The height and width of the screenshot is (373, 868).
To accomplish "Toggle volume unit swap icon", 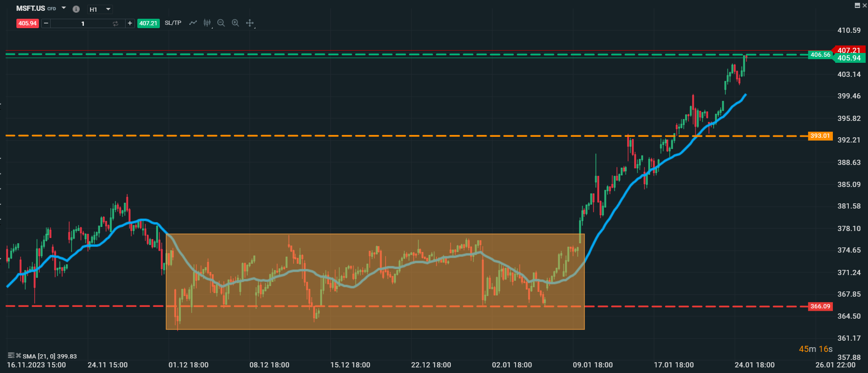I will (115, 23).
